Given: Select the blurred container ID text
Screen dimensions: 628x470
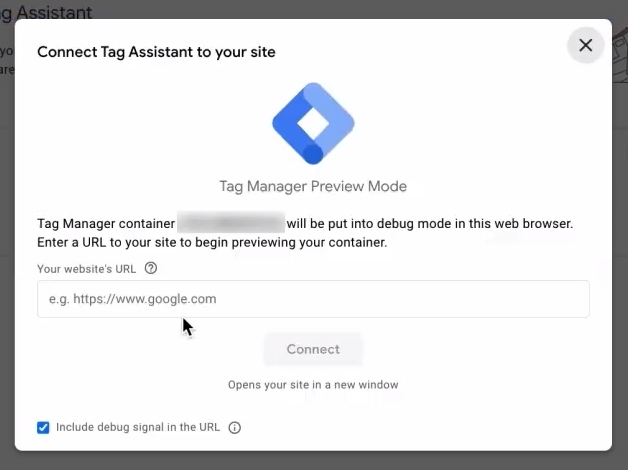Looking at the screenshot, I should click(231, 223).
